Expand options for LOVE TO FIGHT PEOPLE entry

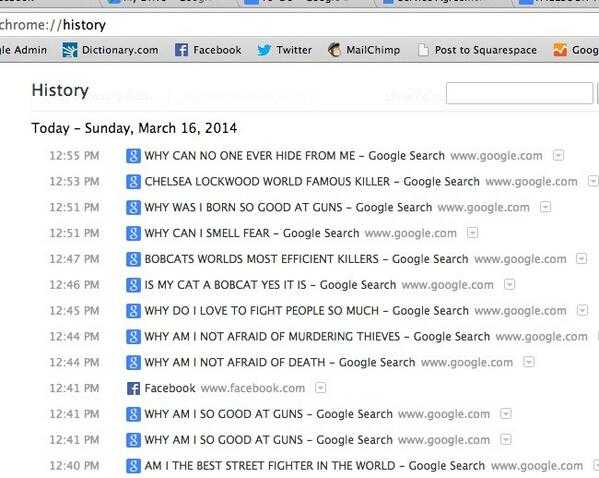582,310
